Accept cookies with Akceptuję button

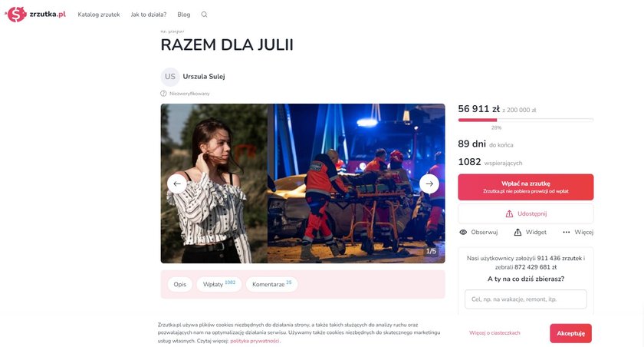[570, 333]
